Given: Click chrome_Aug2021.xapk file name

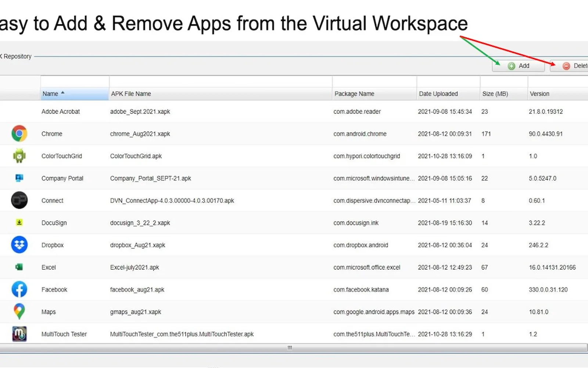Looking at the screenshot, I should [140, 134].
